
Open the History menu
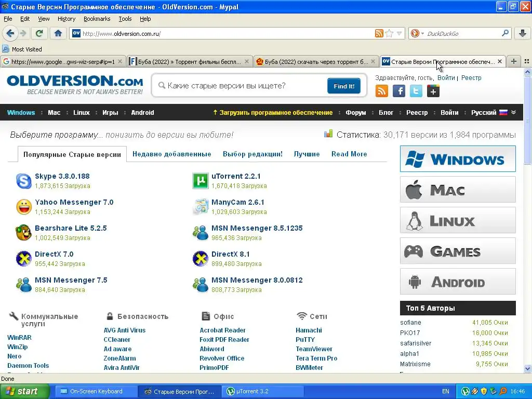coord(66,19)
